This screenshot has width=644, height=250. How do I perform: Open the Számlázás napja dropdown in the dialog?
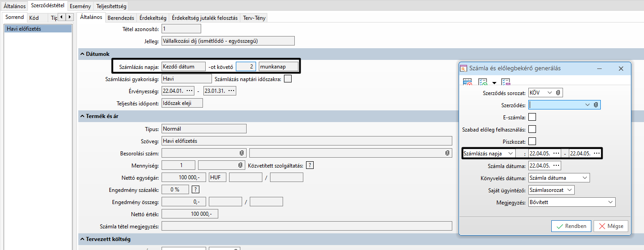(510, 153)
